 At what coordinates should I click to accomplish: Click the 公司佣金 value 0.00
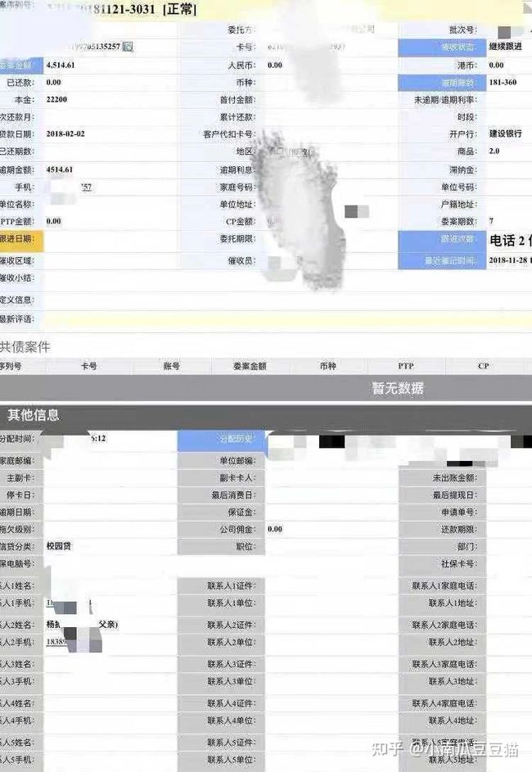click(275, 530)
